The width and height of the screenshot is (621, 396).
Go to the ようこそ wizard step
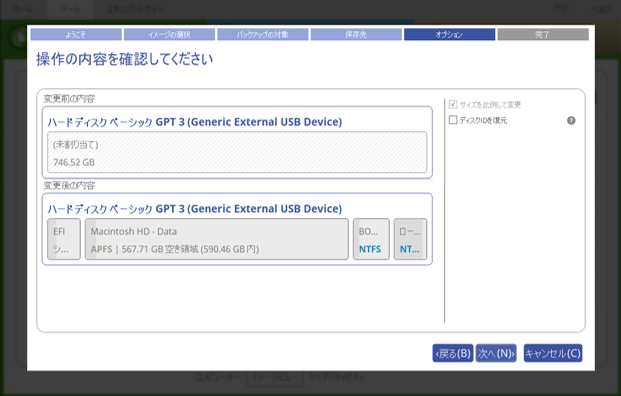tap(76, 34)
